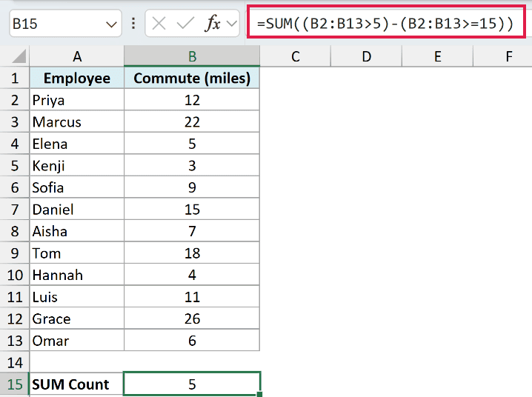Select the Priya cell
Viewport: 532px width, 397px height.
77,100
